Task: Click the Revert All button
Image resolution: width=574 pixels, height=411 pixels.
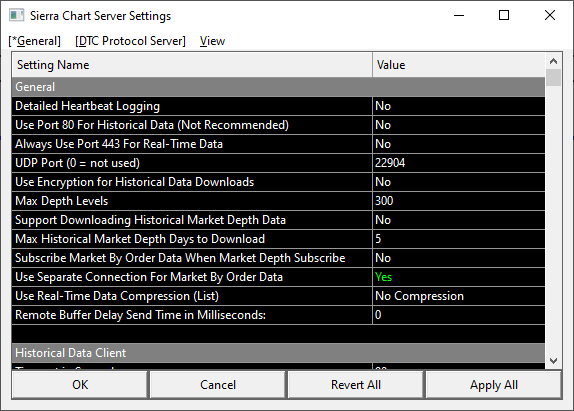Action: (x=356, y=385)
